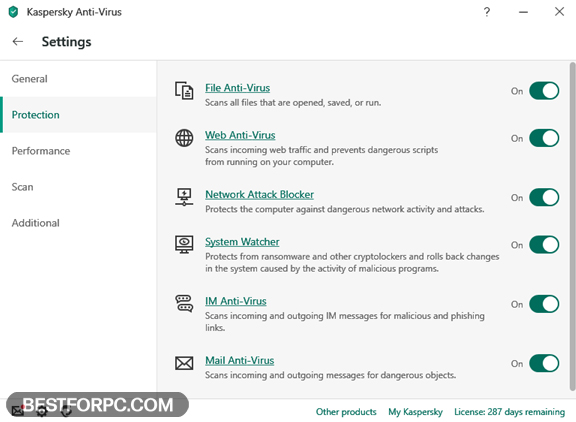
Task: Switch off the Mail Anti-Virus toggle
Action: point(544,363)
